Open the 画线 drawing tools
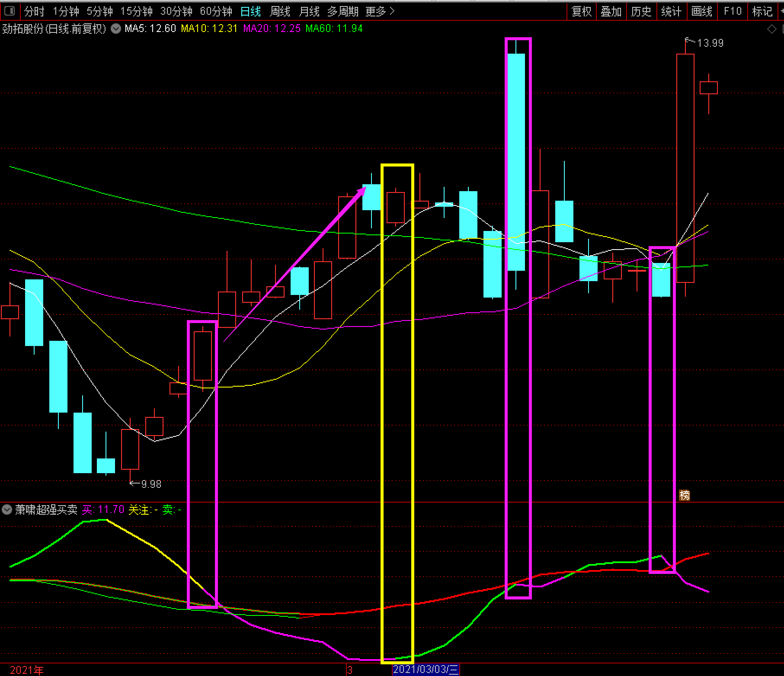This screenshot has height=676, width=784. [701, 11]
